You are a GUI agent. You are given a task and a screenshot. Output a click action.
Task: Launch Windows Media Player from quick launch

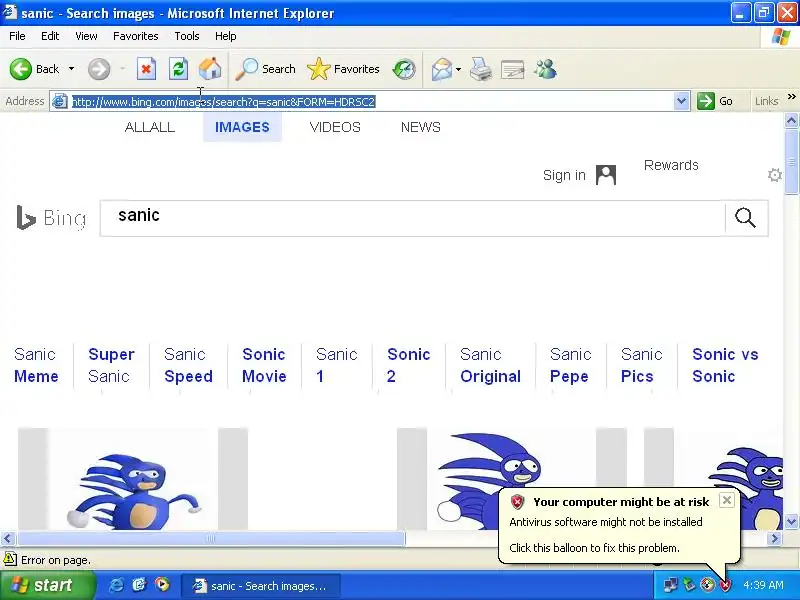(162, 585)
